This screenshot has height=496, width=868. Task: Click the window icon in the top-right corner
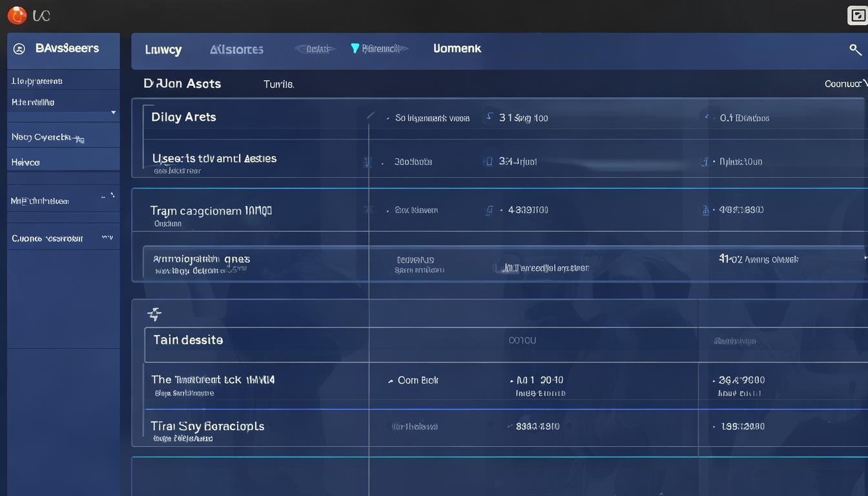[856, 15]
